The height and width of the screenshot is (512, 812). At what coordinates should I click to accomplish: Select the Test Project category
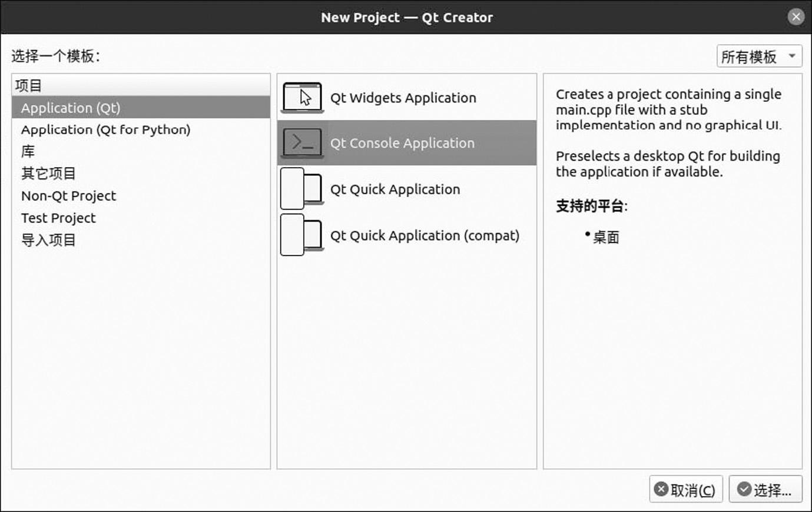pyautogui.click(x=58, y=218)
